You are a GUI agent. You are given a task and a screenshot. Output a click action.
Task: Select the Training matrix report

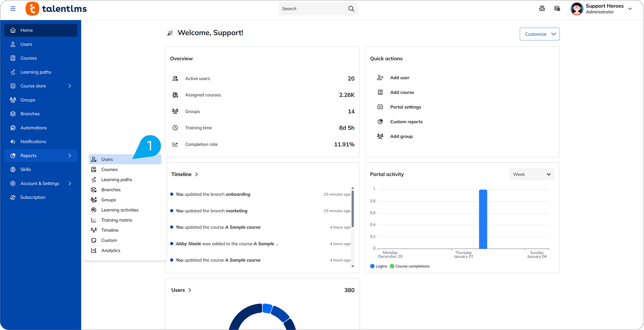pos(116,220)
